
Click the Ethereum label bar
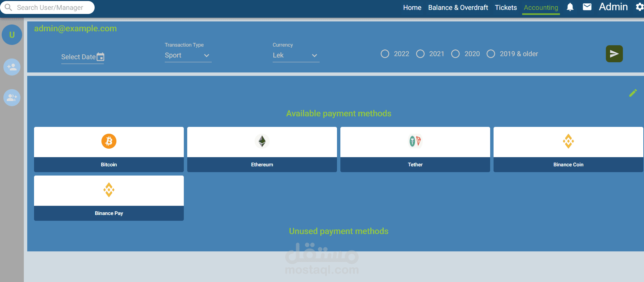click(x=262, y=165)
